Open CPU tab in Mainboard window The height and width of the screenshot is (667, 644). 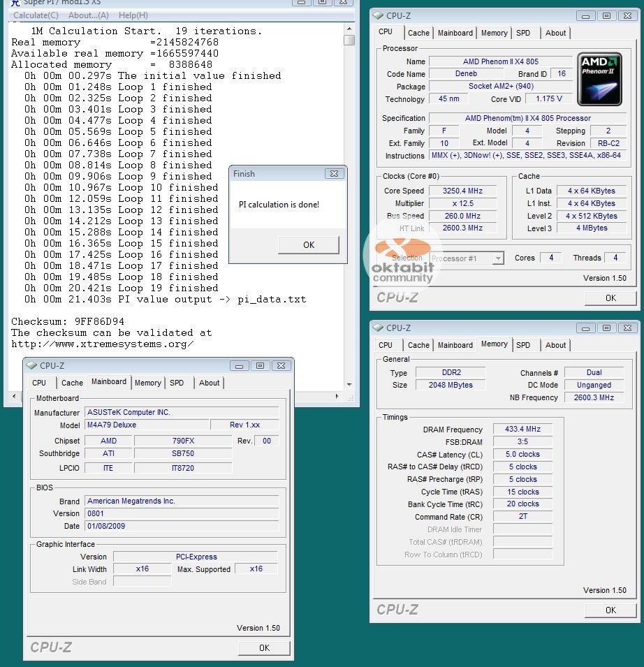39,383
